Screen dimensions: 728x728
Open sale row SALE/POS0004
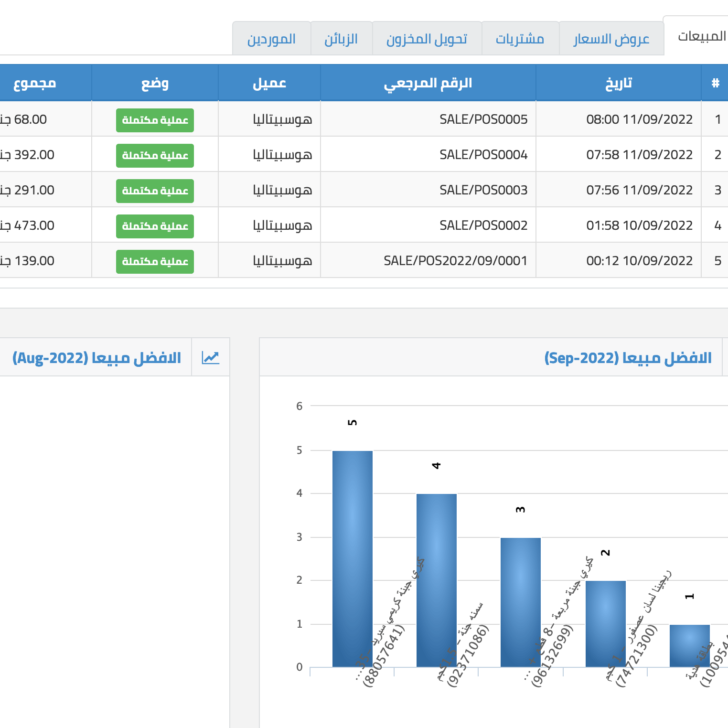483,155
